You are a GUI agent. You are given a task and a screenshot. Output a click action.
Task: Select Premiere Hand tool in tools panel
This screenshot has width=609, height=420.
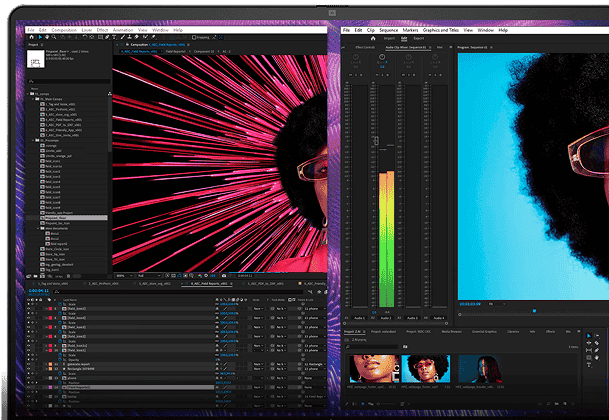(597, 357)
